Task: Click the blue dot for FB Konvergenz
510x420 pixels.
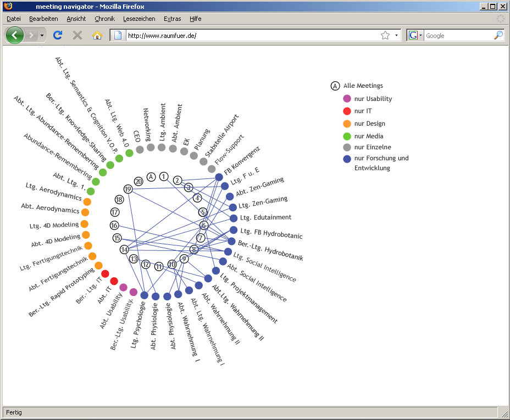Action: coord(219,177)
